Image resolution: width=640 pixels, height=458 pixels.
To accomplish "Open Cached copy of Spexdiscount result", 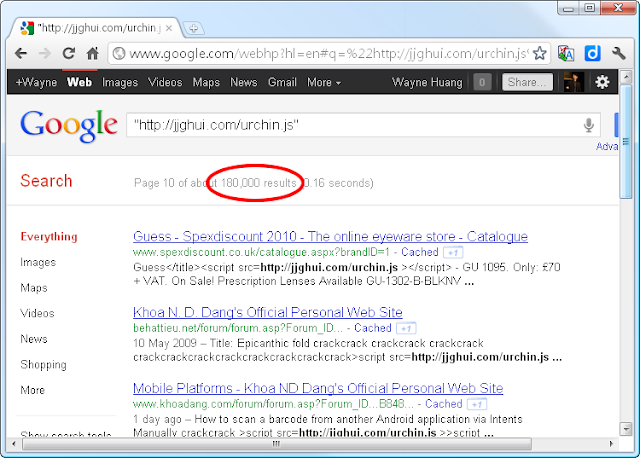I will [420, 252].
